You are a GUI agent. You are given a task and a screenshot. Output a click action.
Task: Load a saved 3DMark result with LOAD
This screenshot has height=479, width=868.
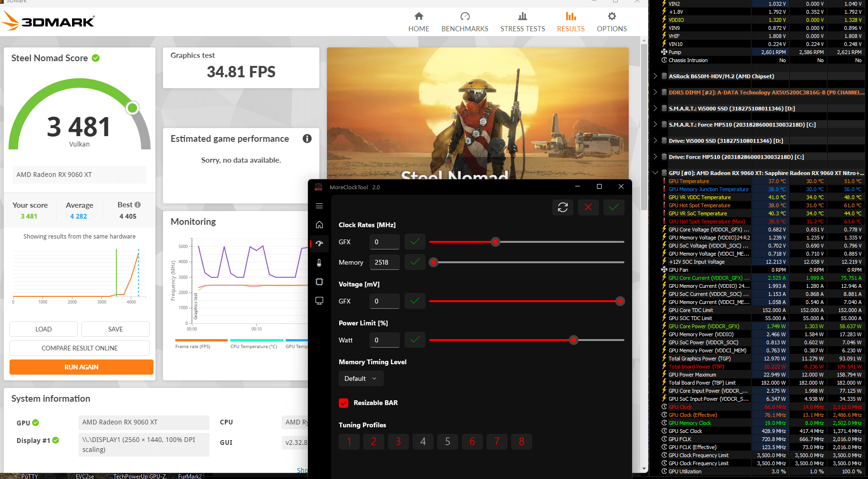pos(44,329)
